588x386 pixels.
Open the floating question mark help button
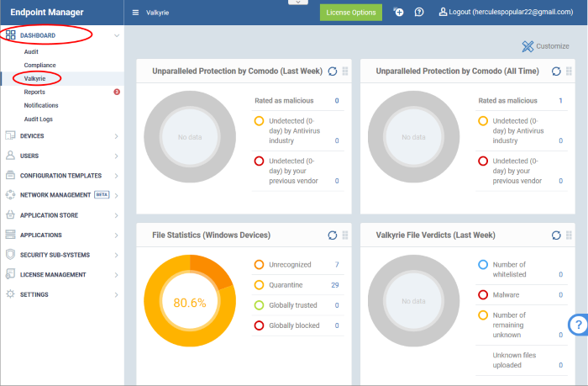(x=578, y=325)
